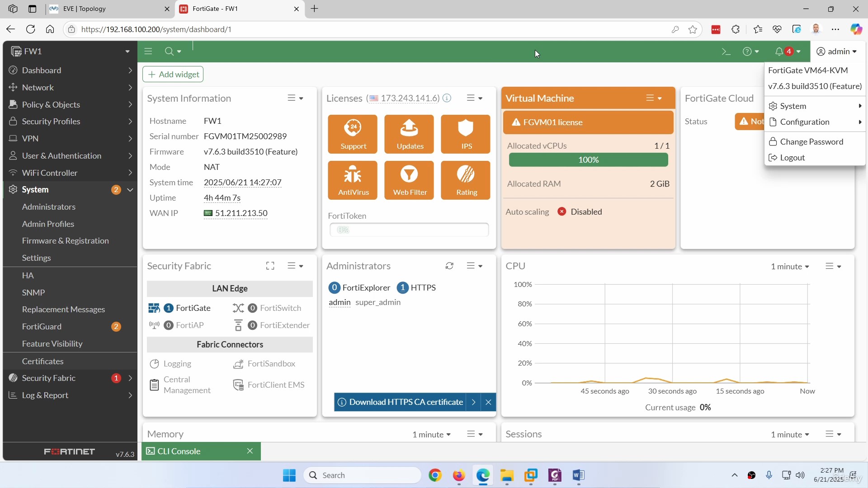Open Virtual Machine widget options menu
Screen dimensions: 868x488
654,98
